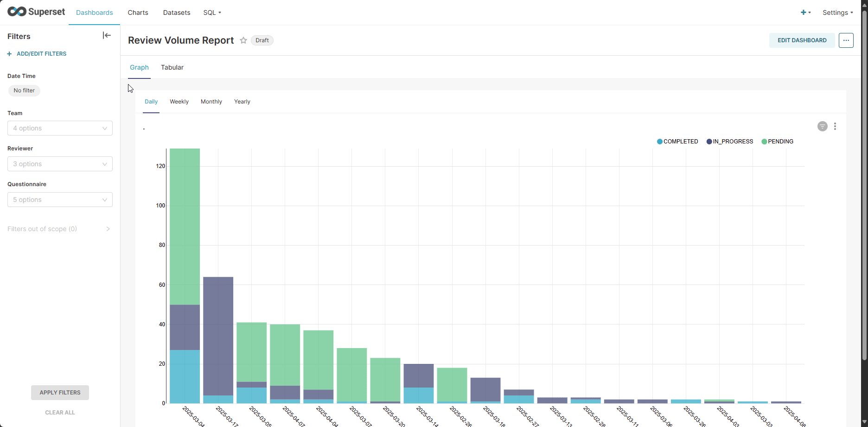
Task: Click the Edit Dashboard button
Action: point(802,40)
